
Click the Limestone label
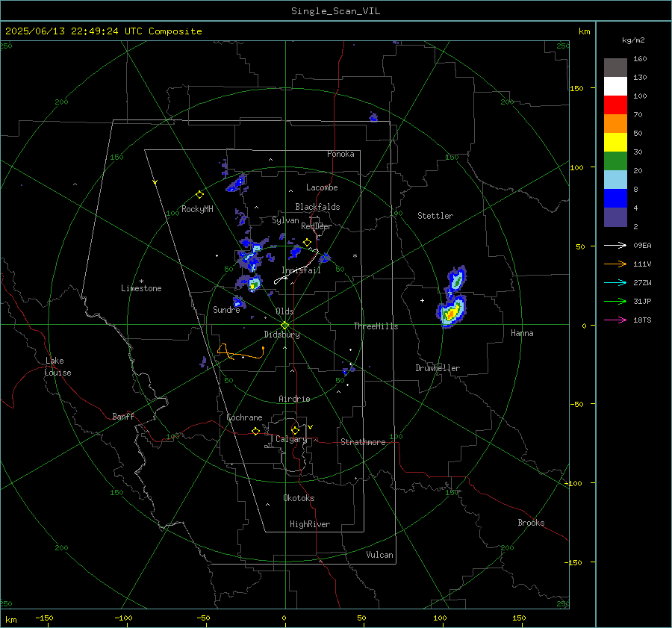[141, 288]
